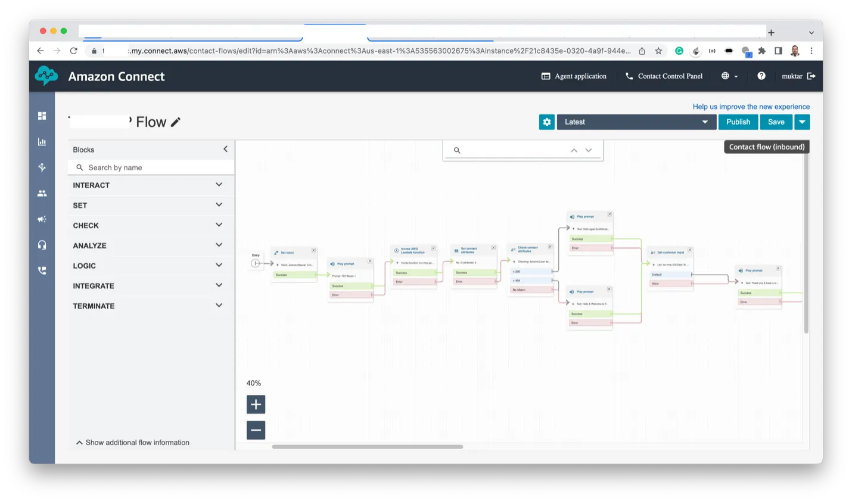
Task: Click the pencil icon to rename flow
Action: [175, 122]
